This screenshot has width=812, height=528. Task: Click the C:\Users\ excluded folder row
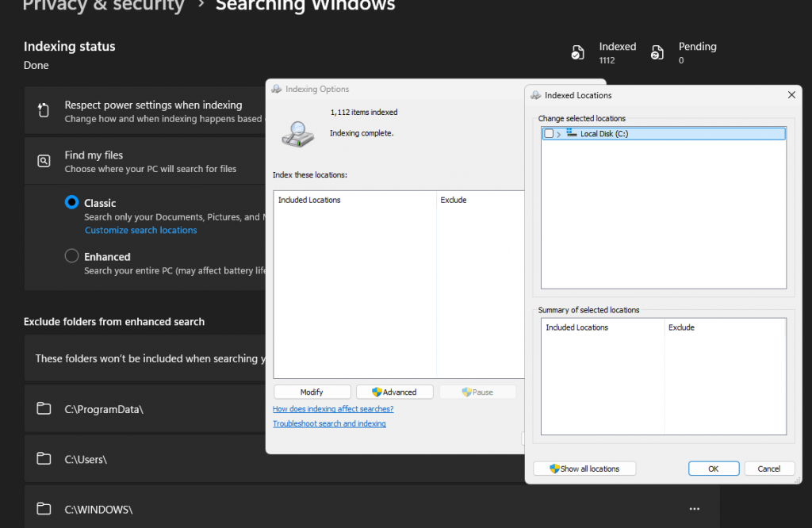[x=145, y=459]
